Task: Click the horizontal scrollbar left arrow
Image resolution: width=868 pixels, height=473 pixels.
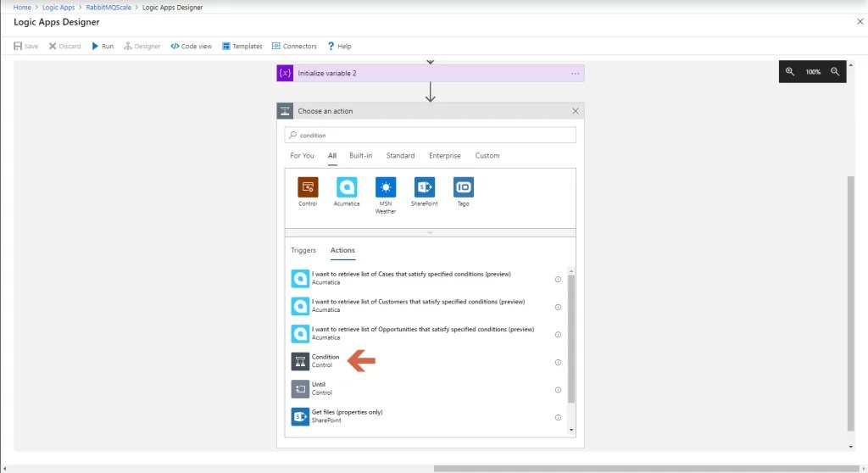Action: point(4,469)
